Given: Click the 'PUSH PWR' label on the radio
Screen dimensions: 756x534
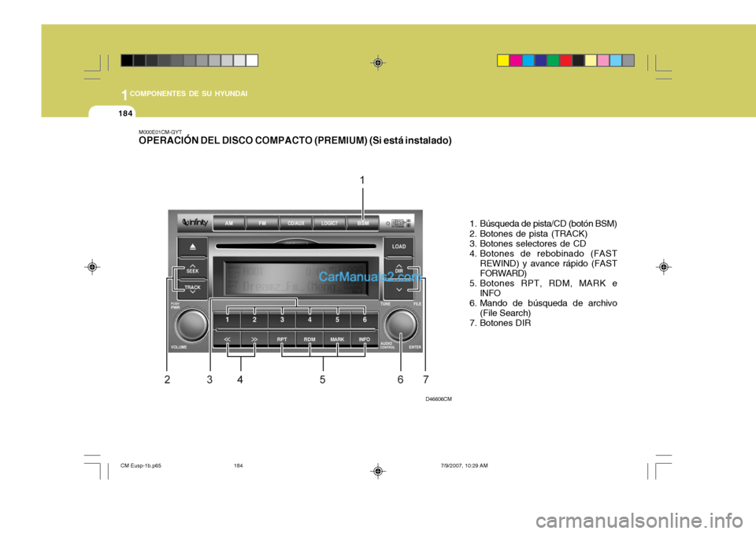Looking at the screenshot, I should coord(175,306).
